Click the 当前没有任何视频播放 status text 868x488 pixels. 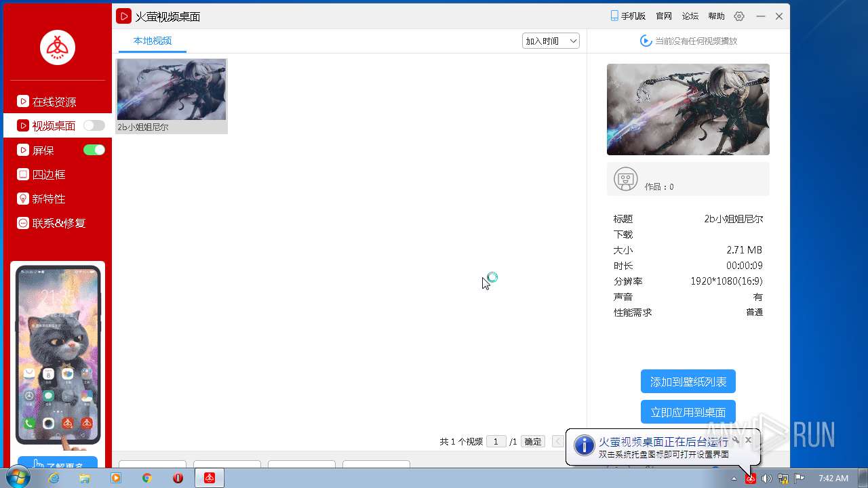tap(696, 41)
